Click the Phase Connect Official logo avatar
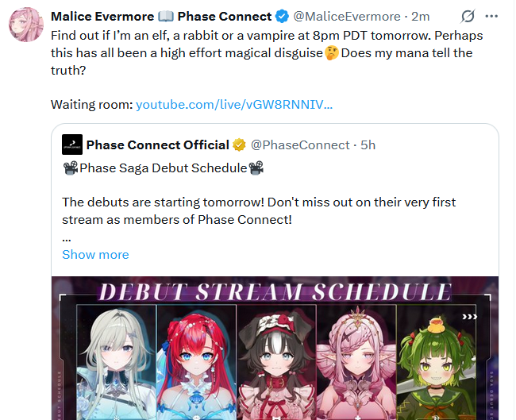This screenshot has height=420, width=516. pos(72,144)
